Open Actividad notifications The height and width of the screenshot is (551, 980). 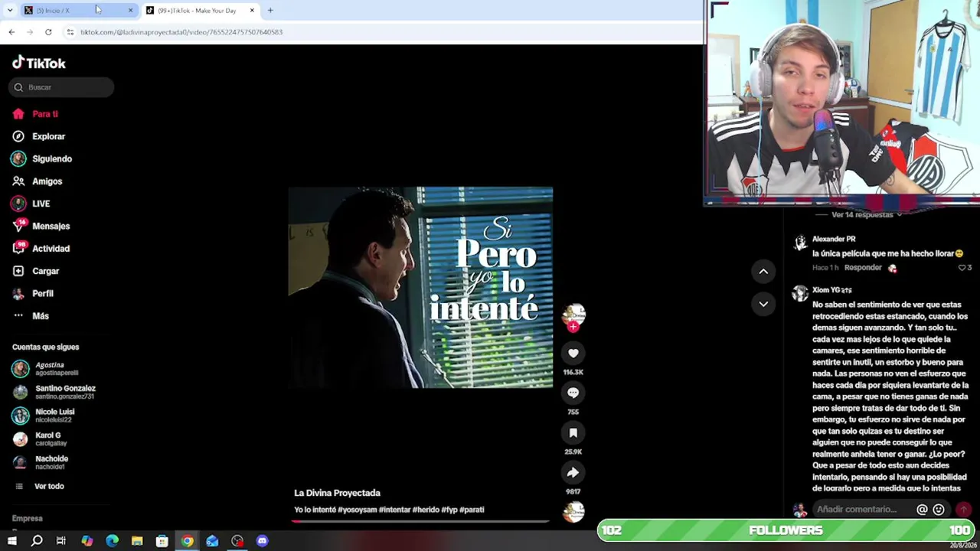pos(51,249)
